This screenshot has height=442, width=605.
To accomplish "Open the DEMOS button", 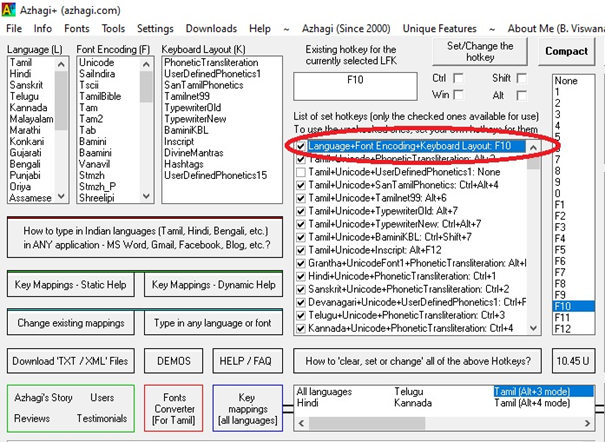I will (174, 361).
